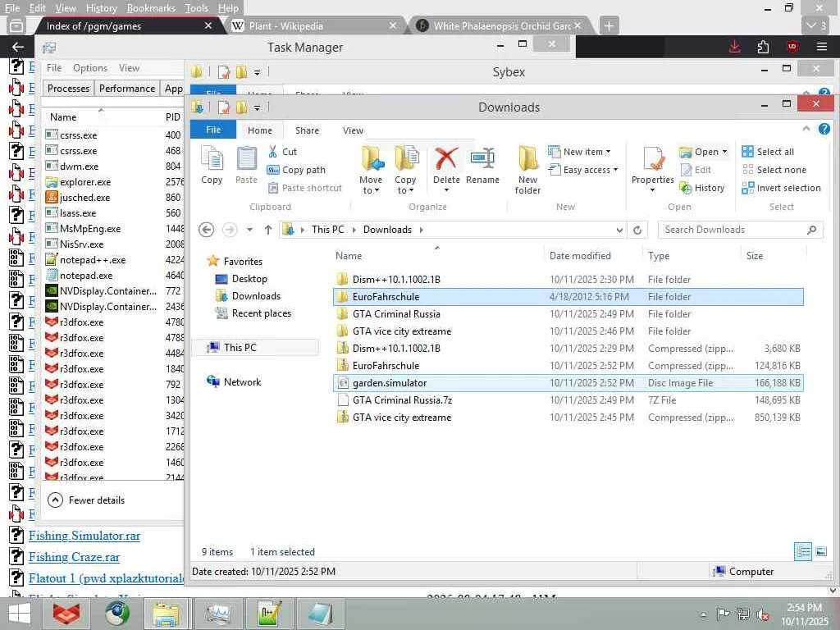This screenshot has height=630, width=840.
Task: Click Paste shortcut in the ribbon
Action: click(304, 188)
